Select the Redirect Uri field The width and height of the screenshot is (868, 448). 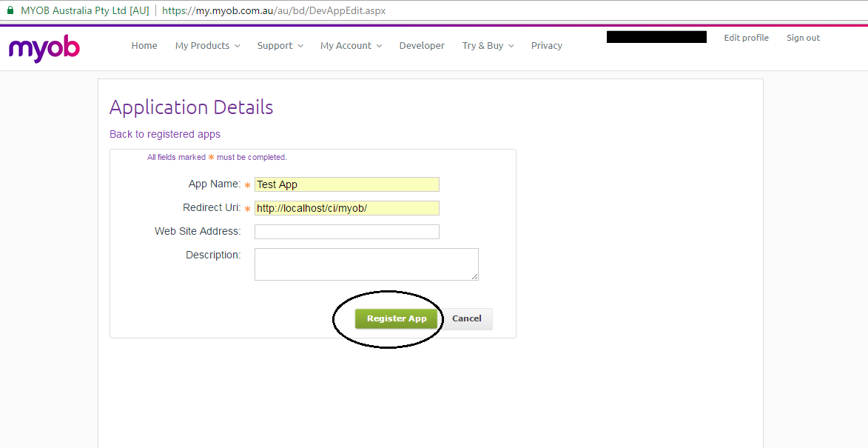(346, 207)
